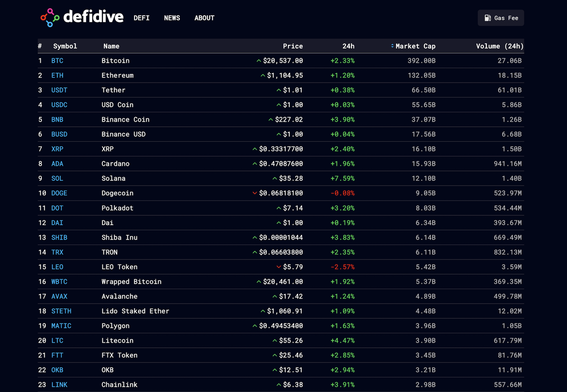Click the green up arrow beside Bitcoin price
Screen dimensions: 567x392
(259, 61)
